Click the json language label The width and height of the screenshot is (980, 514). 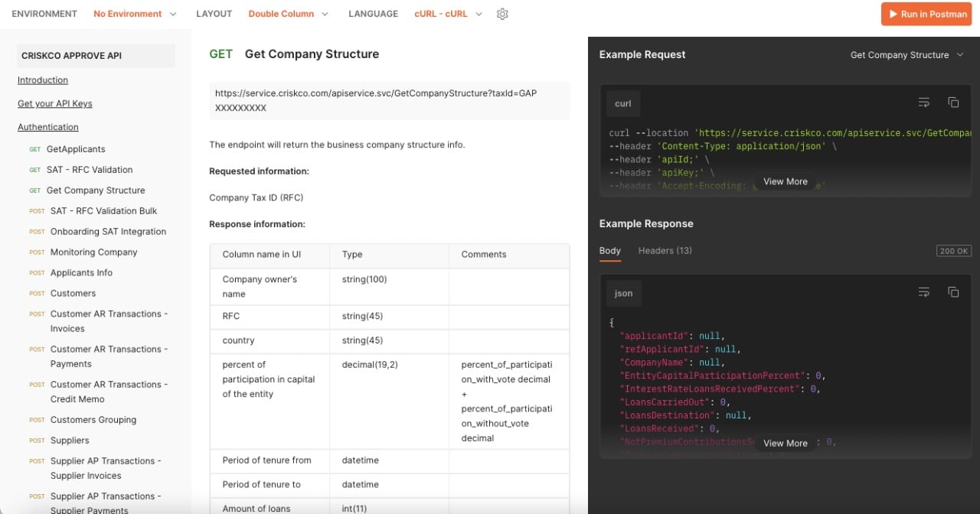point(624,293)
